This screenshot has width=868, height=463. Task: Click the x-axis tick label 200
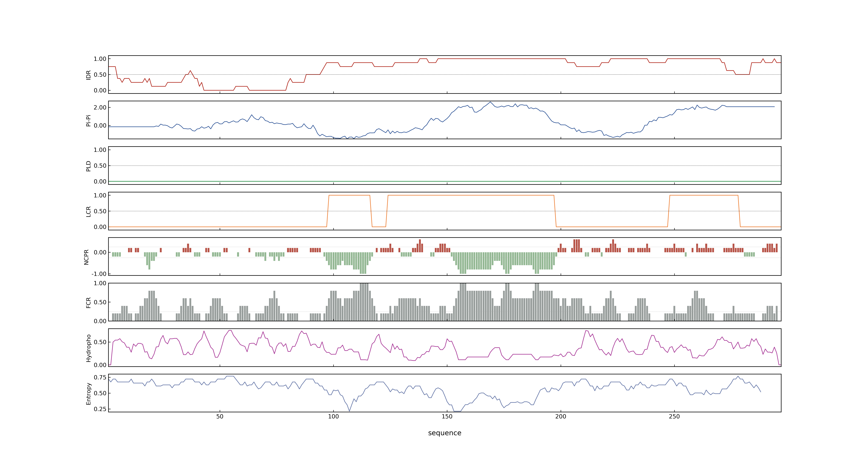coord(561,416)
